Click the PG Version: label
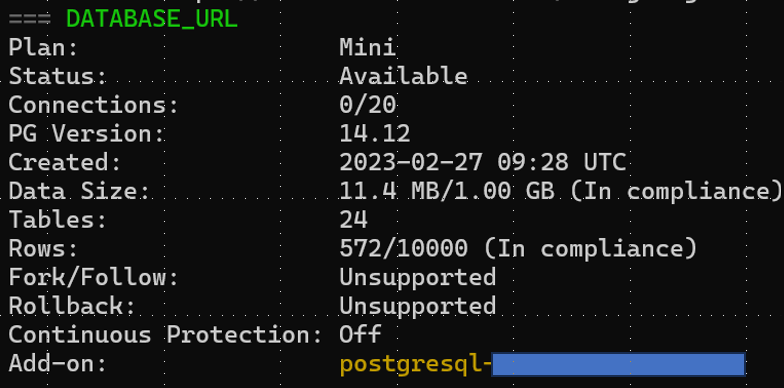 pos(86,134)
